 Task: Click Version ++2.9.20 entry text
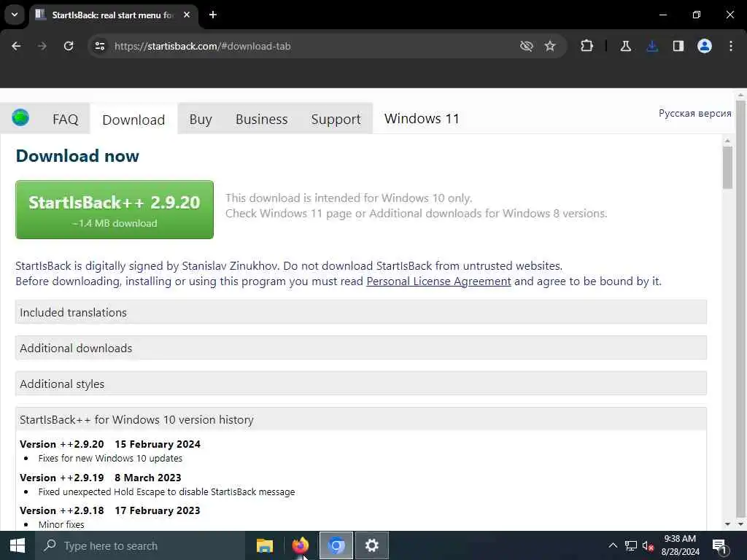(110, 444)
